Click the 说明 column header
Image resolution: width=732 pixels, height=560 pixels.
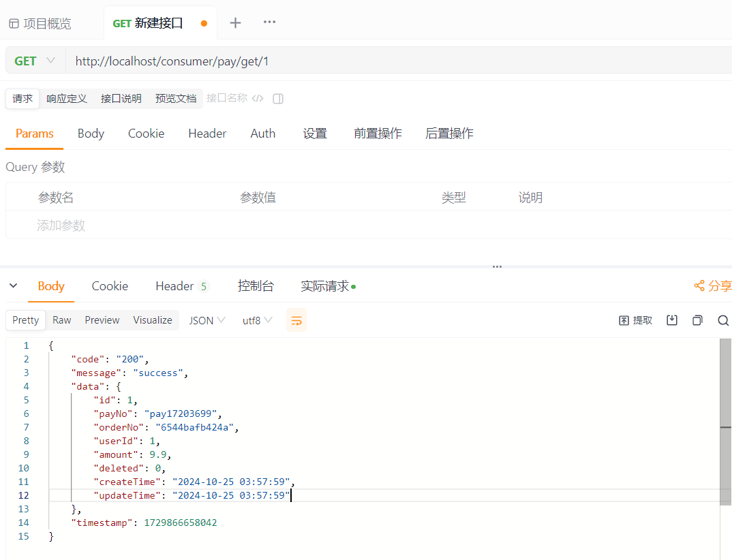(530, 198)
